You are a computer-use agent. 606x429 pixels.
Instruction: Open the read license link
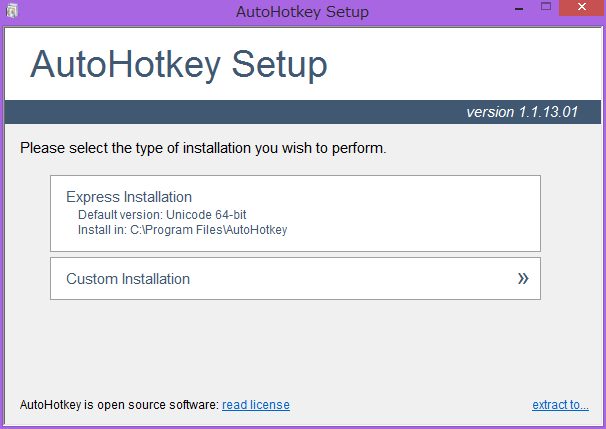[x=256, y=405]
